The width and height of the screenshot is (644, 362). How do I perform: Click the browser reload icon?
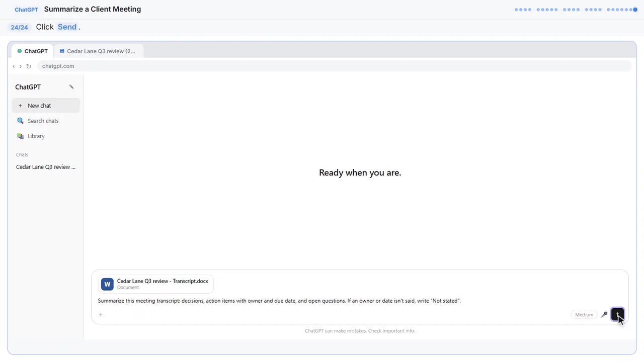pos(29,66)
